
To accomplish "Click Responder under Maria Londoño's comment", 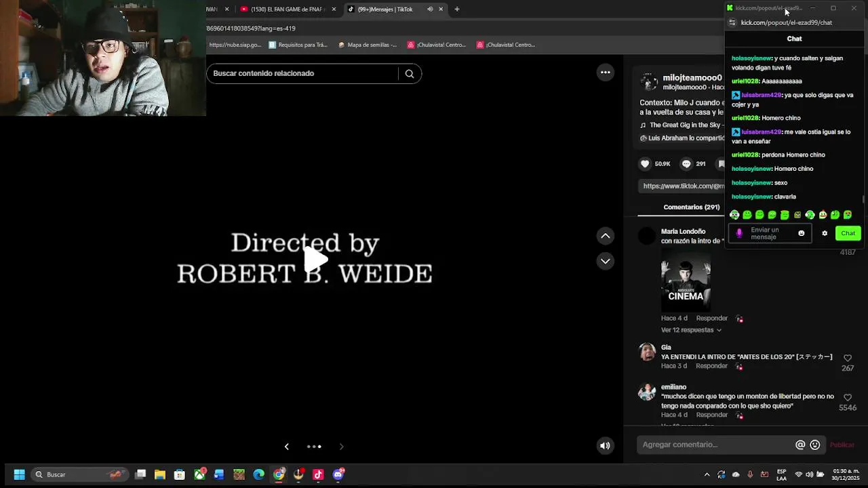I will tap(711, 319).
